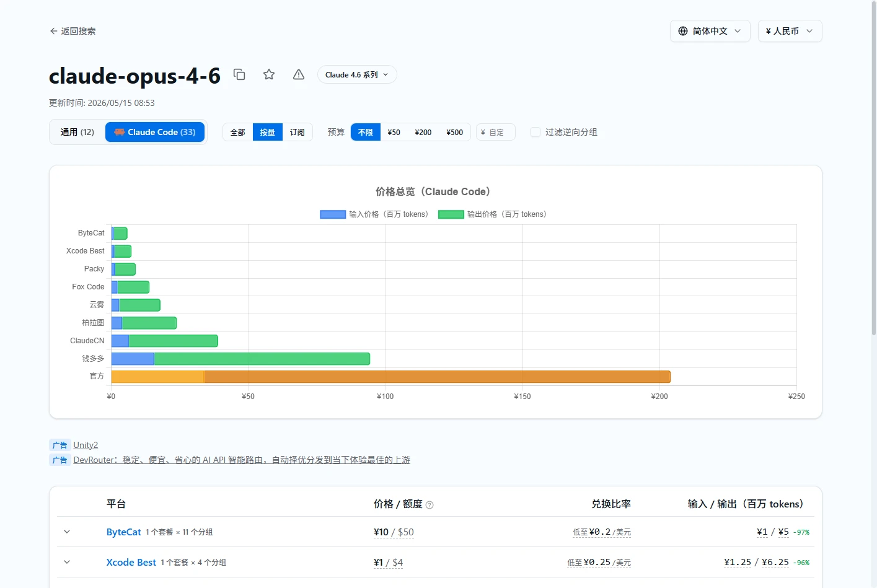This screenshot has height=588, width=877.
Task: Select the 订阅 subscription filter
Action: point(297,132)
